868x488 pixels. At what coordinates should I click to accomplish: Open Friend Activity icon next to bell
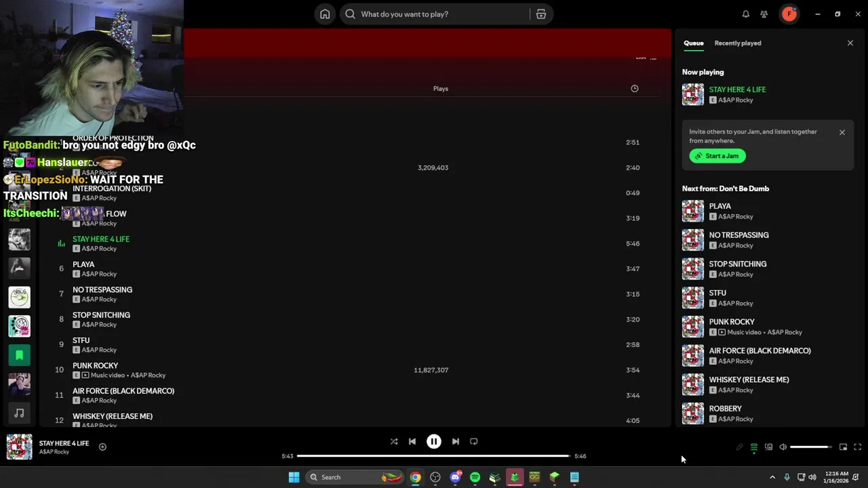pos(764,14)
